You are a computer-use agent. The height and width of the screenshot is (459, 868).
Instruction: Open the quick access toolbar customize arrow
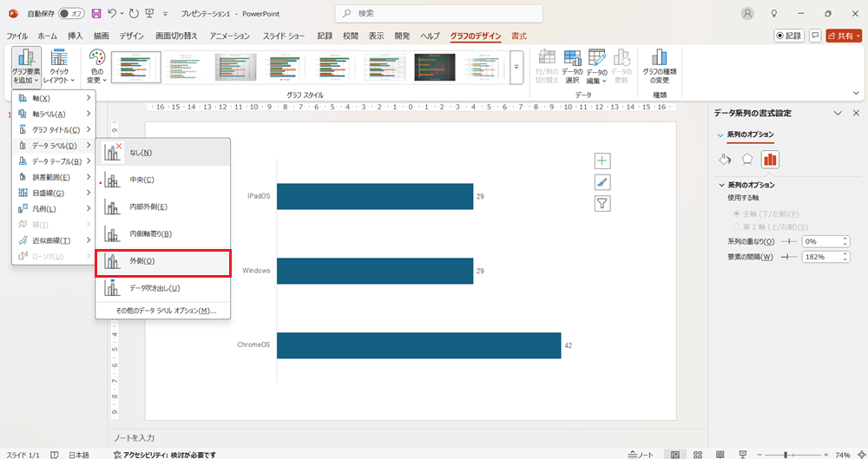click(x=166, y=13)
